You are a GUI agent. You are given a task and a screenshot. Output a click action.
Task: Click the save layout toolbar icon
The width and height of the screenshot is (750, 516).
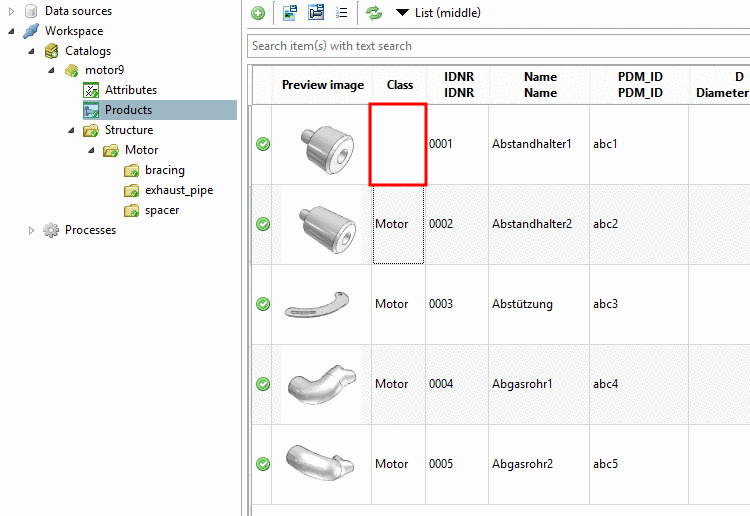point(316,12)
